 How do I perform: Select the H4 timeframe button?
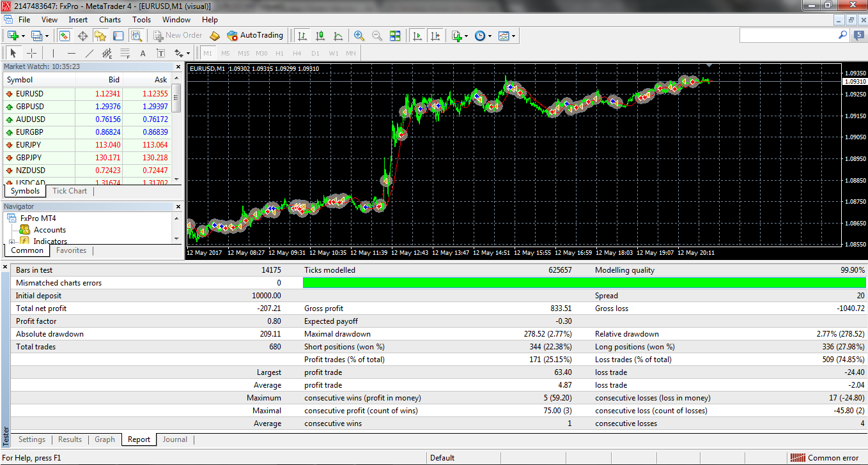(297, 53)
